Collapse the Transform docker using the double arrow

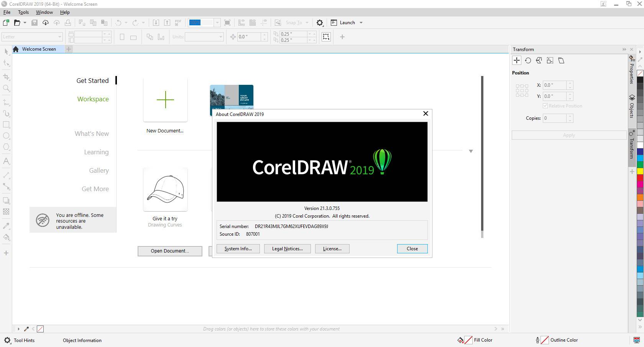624,49
